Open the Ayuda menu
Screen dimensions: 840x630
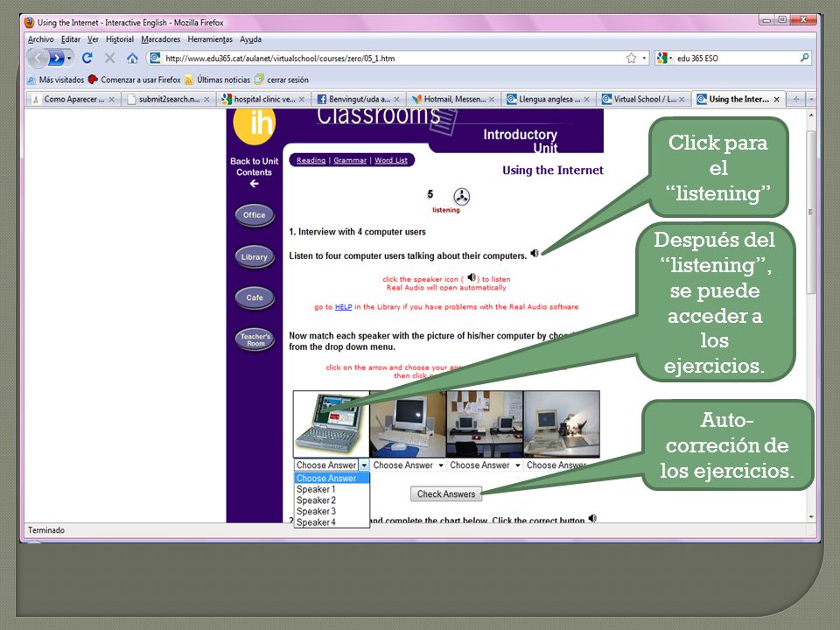point(251,39)
